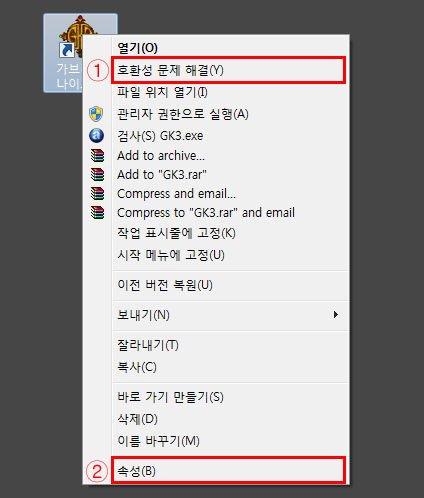Select 바로 가기 만들기(S)
The image size is (424, 498).
(231, 397)
